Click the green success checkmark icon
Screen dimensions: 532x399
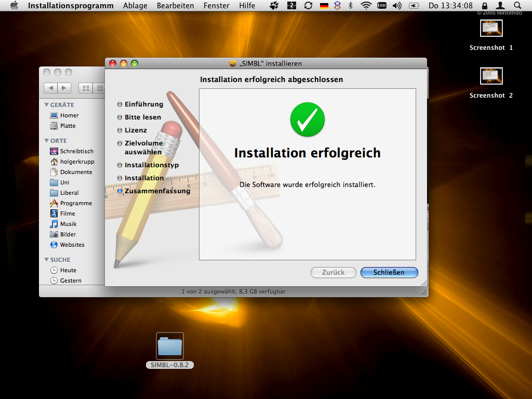308,119
